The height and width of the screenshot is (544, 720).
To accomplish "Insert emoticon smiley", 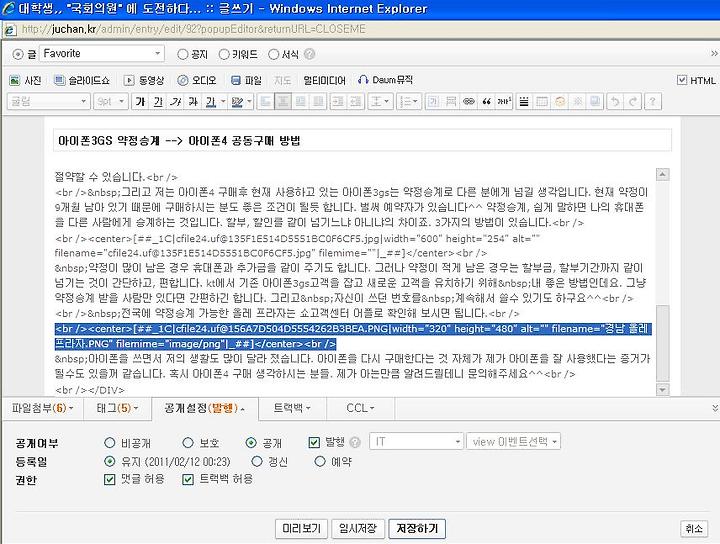I will 559,101.
